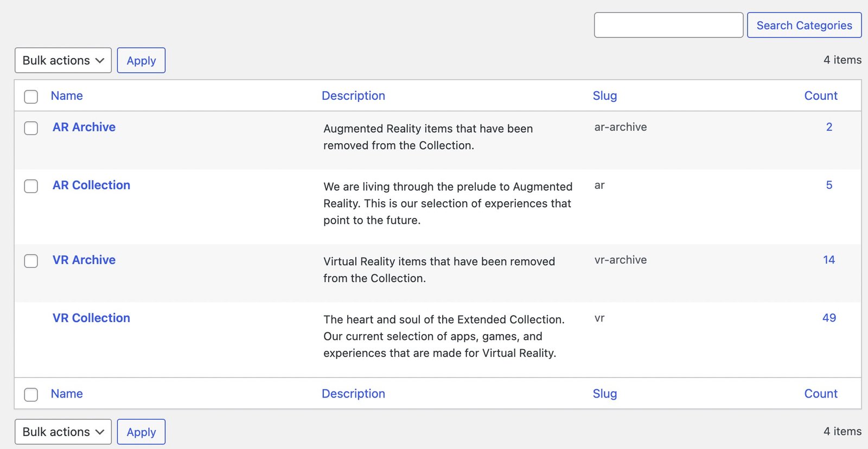The height and width of the screenshot is (449, 868).
Task: Click the 'ar' slug of AR Collection
Action: (x=599, y=185)
